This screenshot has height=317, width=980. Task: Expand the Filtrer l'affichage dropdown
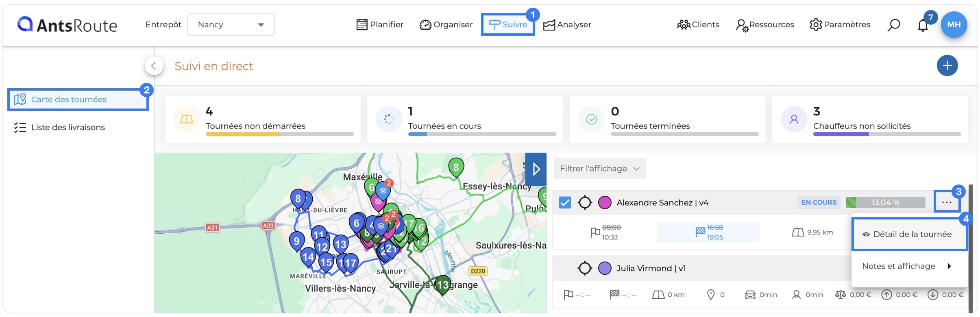pyautogui.click(x=600, y=169)
